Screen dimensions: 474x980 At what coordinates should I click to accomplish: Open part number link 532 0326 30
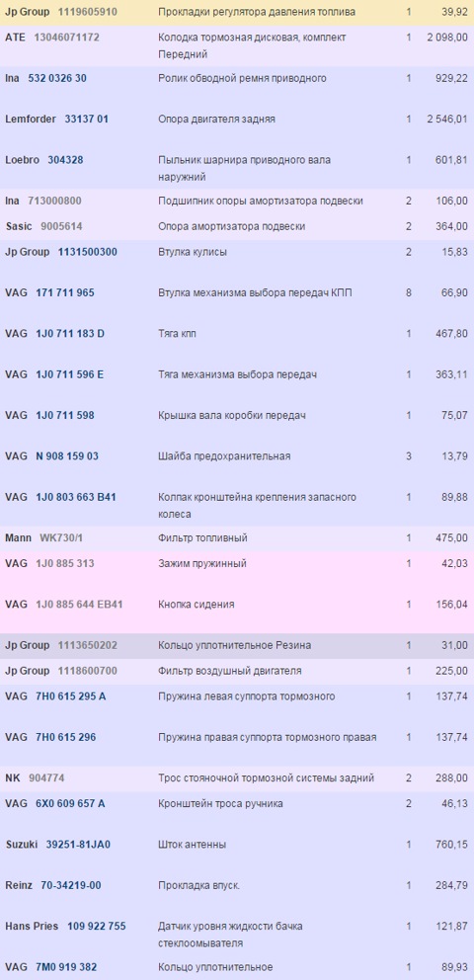[x=57, y=78]
